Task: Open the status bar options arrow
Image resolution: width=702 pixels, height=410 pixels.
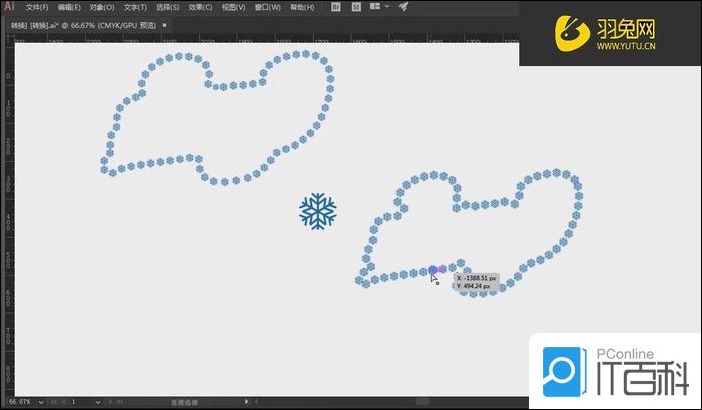Action: pos(246,401)
